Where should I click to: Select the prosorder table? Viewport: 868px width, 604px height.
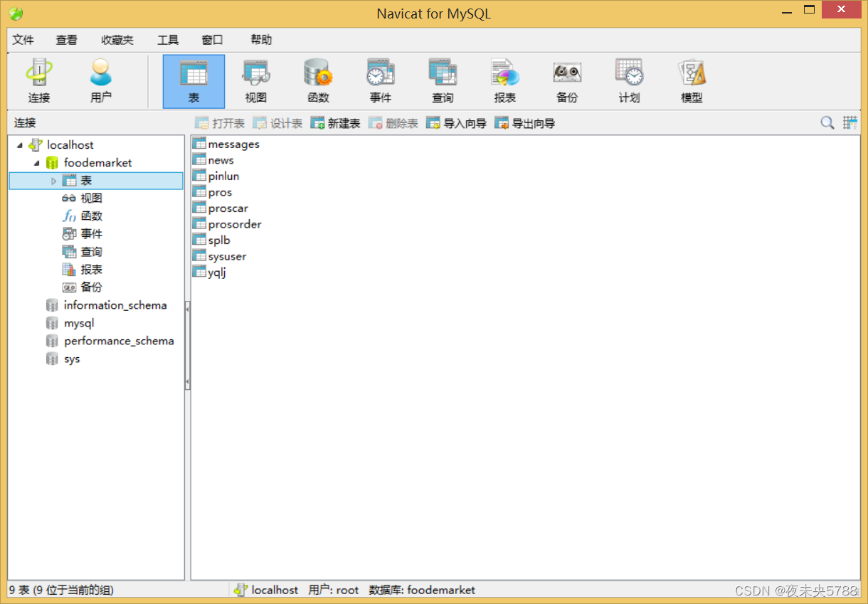[235, 224]
